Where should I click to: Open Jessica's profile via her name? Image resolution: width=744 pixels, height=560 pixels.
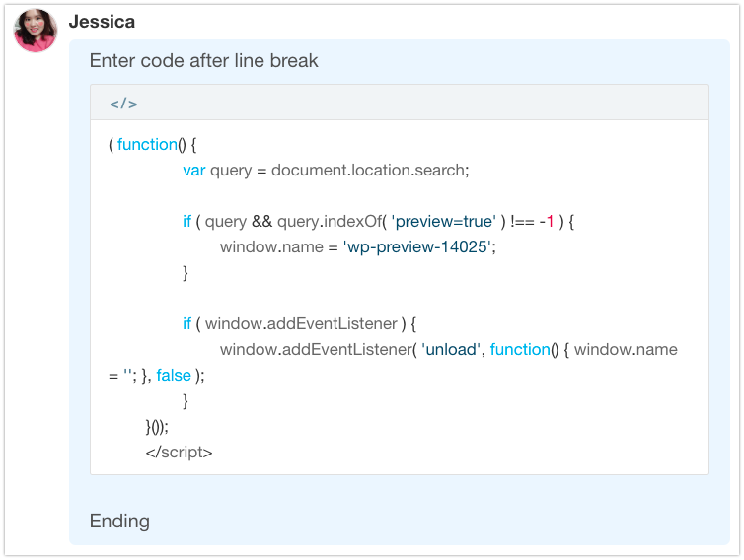(103, 22)
